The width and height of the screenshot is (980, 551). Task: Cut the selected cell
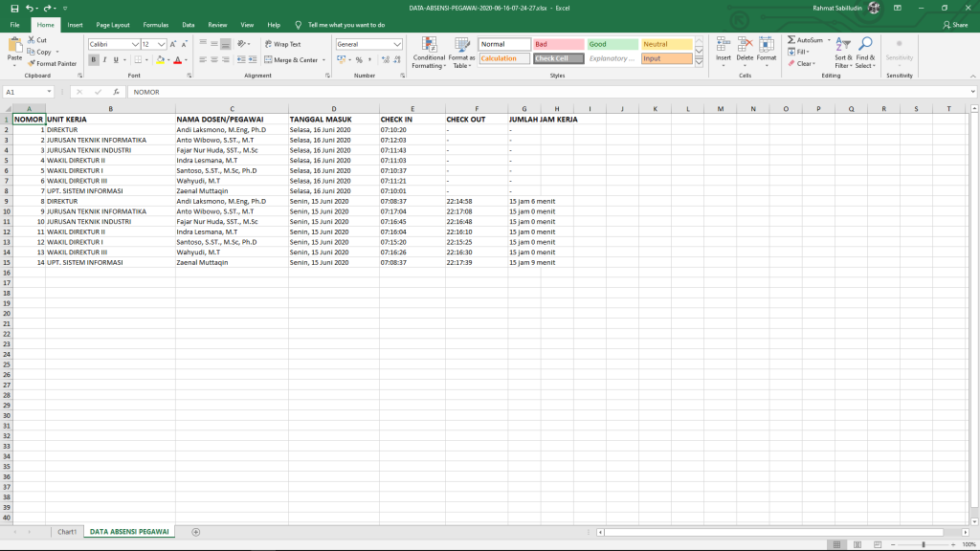[x=37, y=40]
